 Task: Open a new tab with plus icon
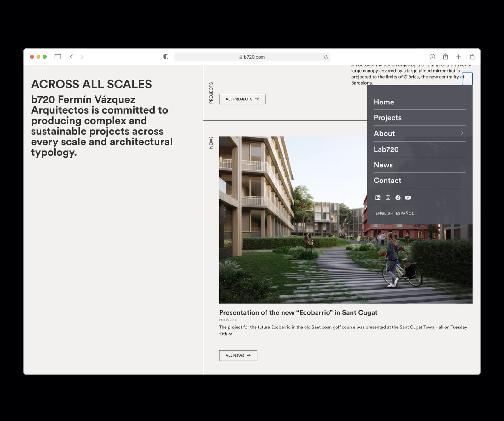[459, 57]
